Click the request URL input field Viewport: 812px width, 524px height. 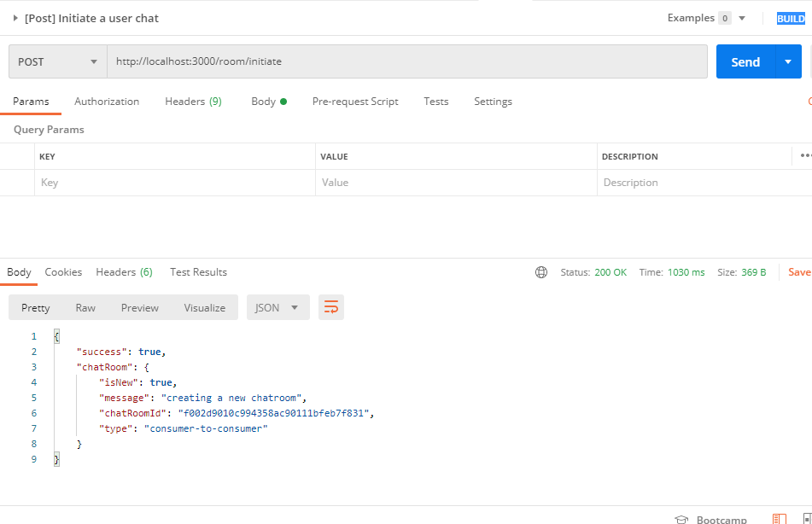coord(406,61)
